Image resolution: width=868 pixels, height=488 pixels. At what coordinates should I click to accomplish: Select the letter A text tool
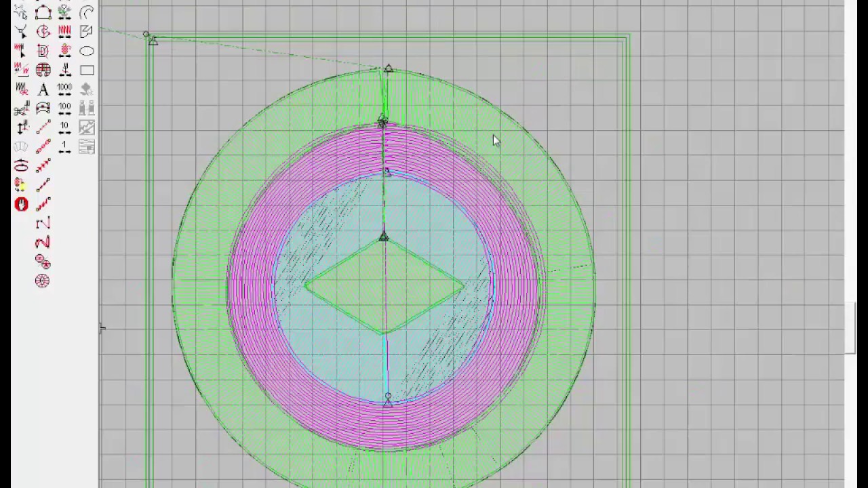(43, 89)
